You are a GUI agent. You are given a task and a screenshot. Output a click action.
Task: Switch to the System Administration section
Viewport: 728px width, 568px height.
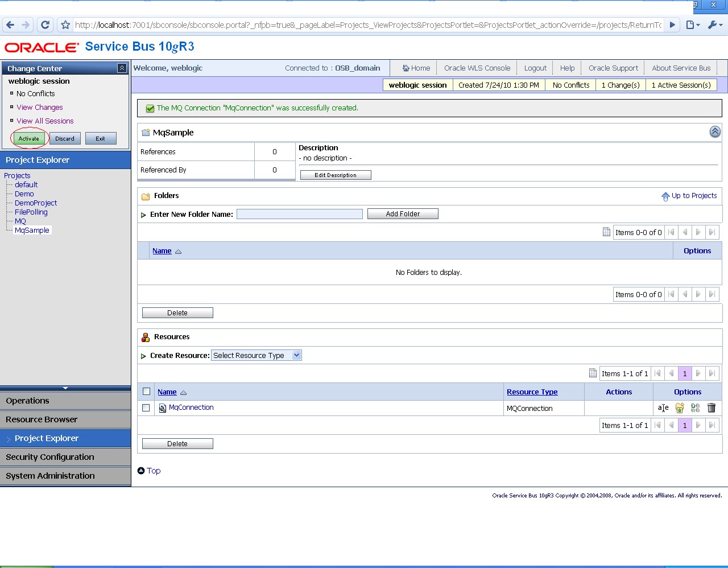pyautogui.click(x=65, y=476)
